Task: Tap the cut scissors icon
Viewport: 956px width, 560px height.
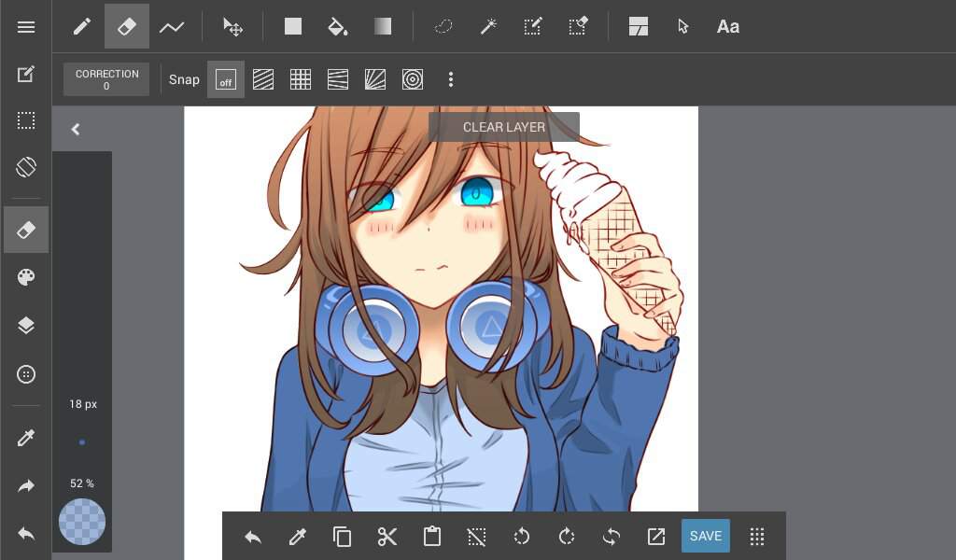Action: [387, 537]
